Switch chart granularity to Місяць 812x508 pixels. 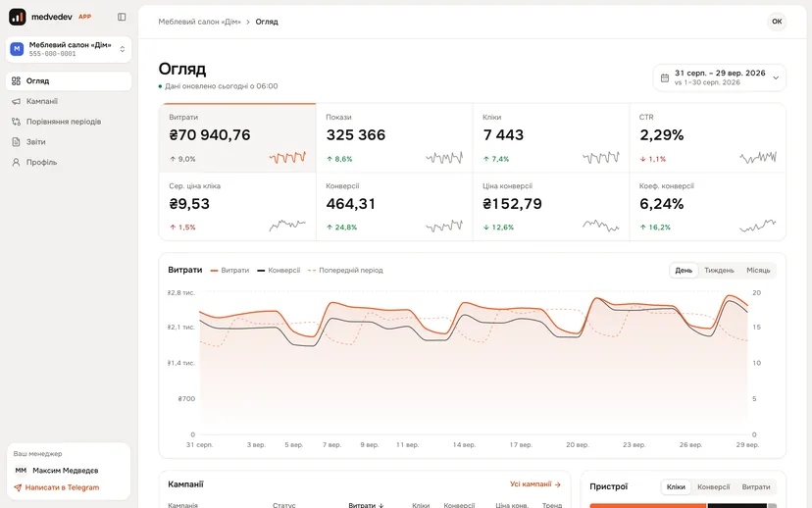(758, 271)
